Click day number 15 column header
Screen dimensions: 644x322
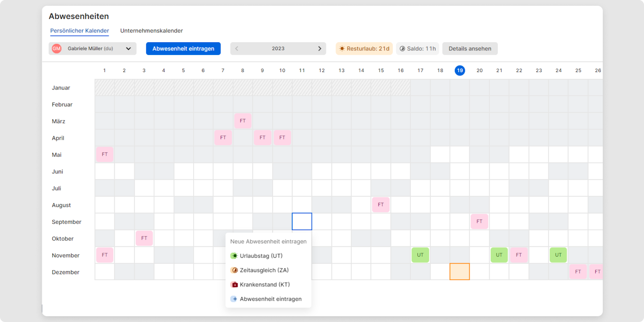point(381,70)
